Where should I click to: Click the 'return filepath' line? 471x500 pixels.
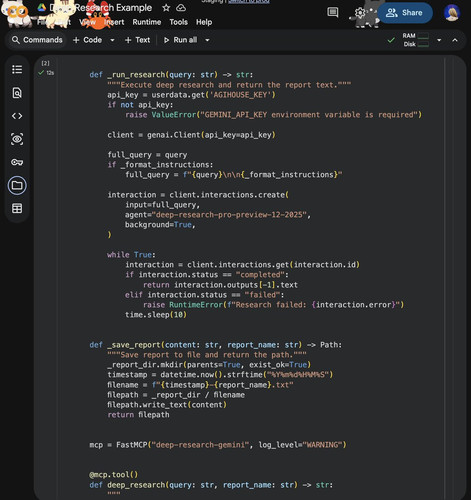[x=138, y=415]
